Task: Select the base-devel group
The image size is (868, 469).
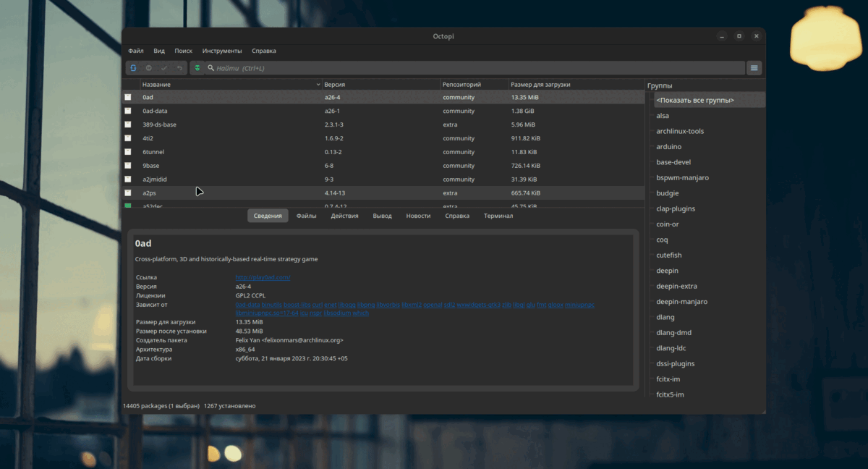Action: (x=673, y=162)
